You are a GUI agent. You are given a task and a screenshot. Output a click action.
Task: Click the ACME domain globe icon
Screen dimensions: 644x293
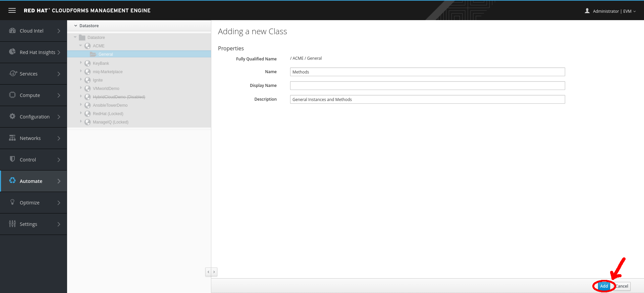click(88, 46)
